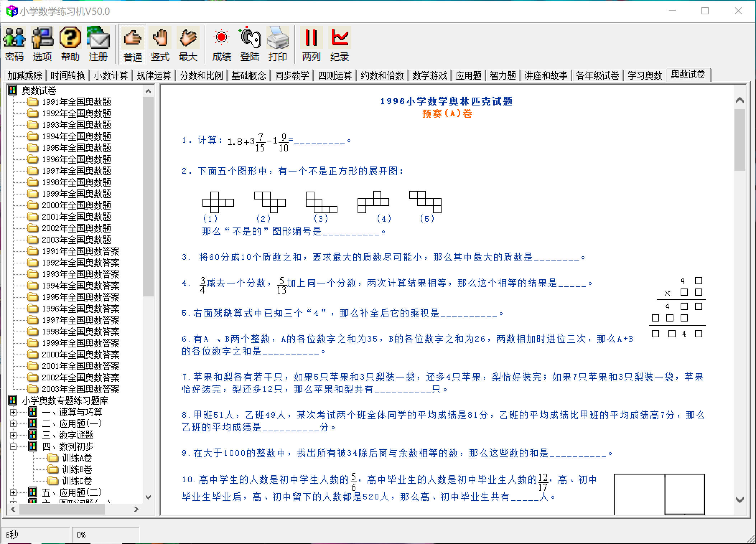Viewport: 756px width, 544px height.
Task: Open the 讲座和故事 tab
Action: (546, 75)
